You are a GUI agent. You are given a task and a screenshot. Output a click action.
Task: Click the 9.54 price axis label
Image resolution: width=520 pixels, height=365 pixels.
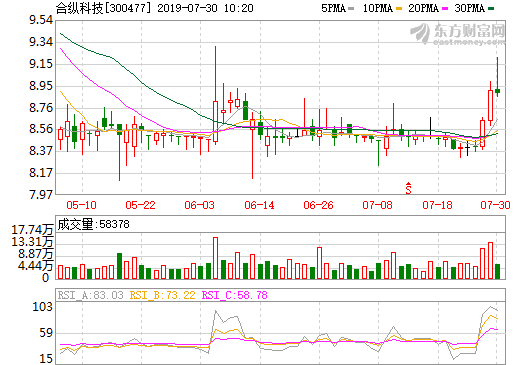[x=41, y=20]
